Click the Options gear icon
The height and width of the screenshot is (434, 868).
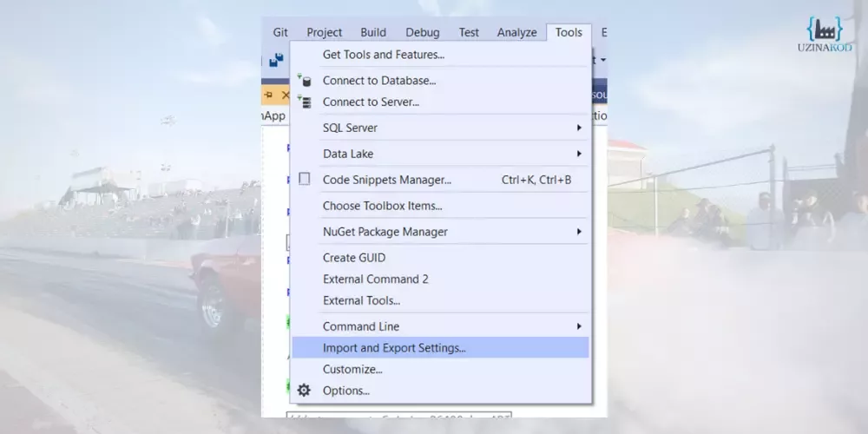304,391
